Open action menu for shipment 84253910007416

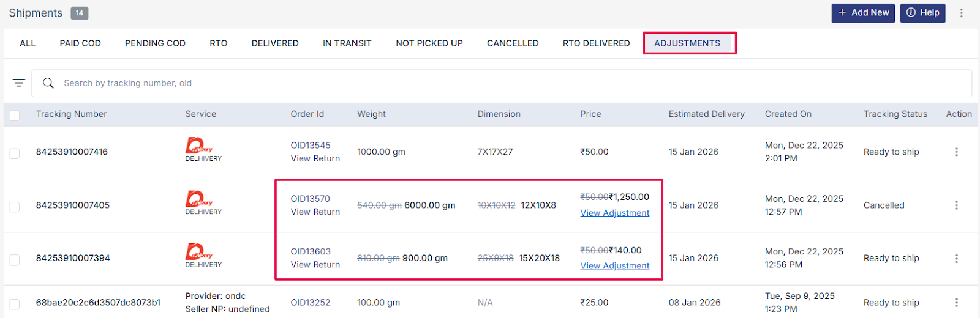click(x=956, y=152)
